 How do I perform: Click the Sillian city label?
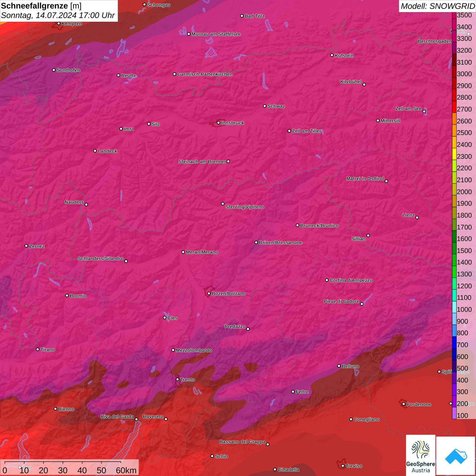click(358, 239)
